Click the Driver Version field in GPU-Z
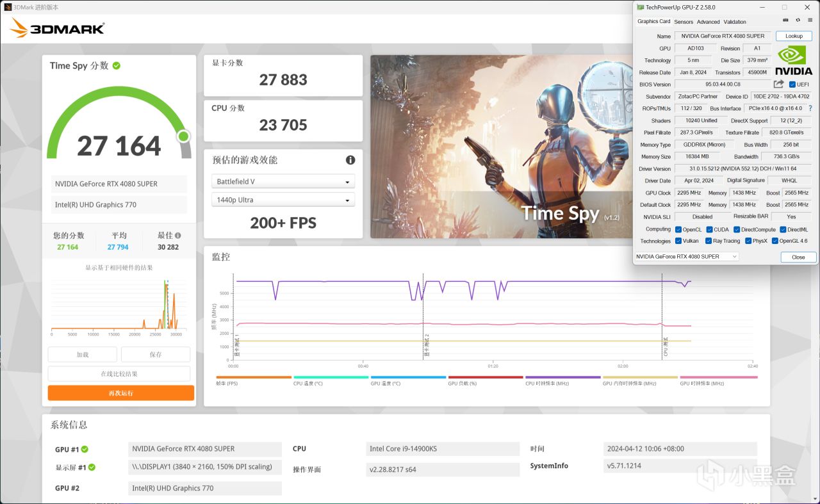The image size is (820, 504). (x=742, y=169)
